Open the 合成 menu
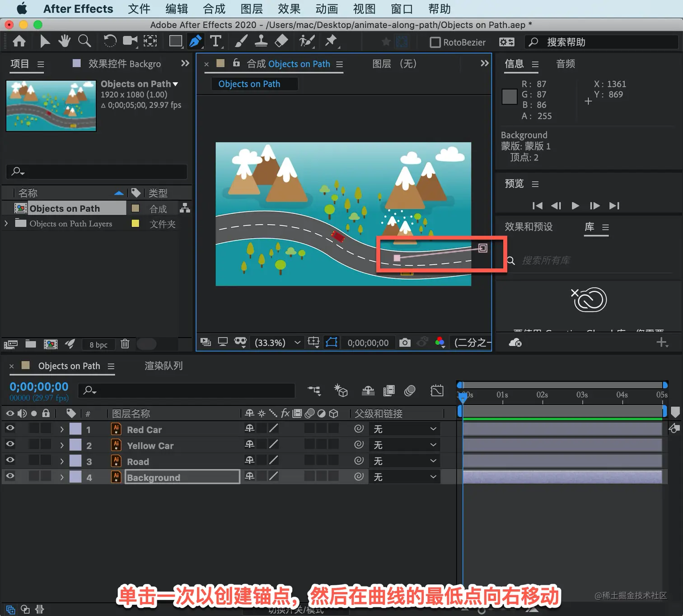Image resolution: width=683 pixels, height=616 pixels. coord(214,9)
